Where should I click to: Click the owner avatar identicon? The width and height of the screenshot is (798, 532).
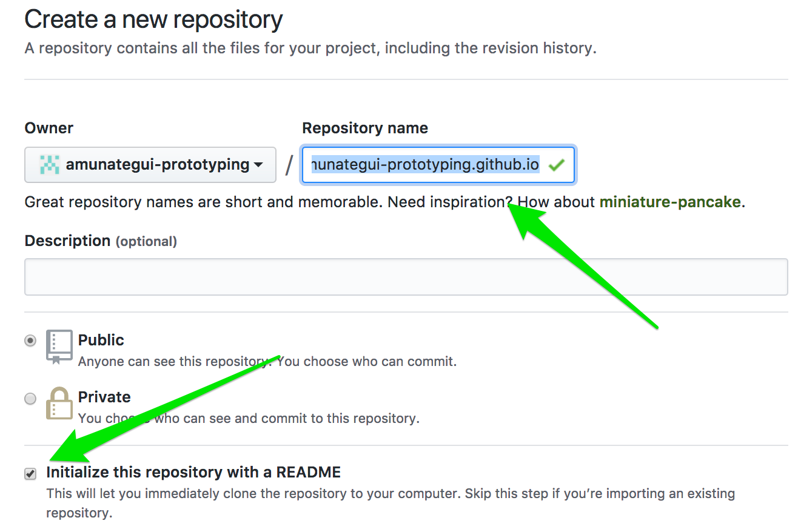(50, 164)
